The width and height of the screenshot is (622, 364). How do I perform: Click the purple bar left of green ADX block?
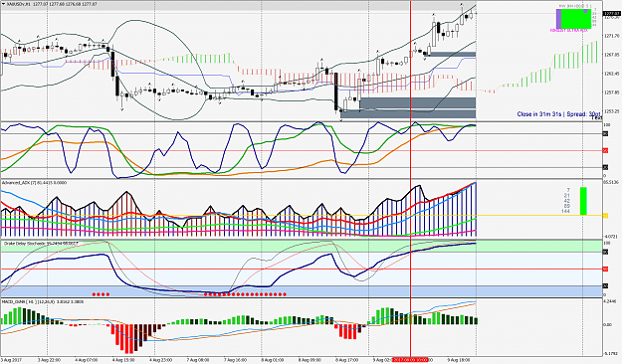point(558,19)
